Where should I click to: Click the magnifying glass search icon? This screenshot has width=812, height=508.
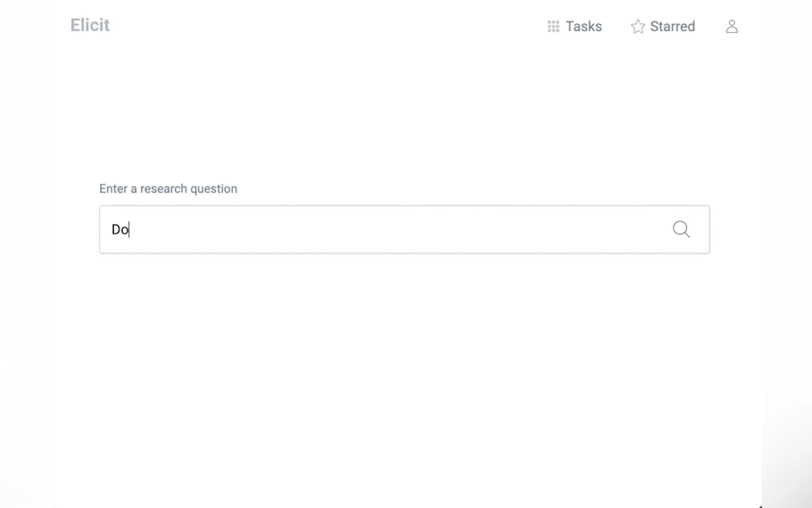click(681, 229)
